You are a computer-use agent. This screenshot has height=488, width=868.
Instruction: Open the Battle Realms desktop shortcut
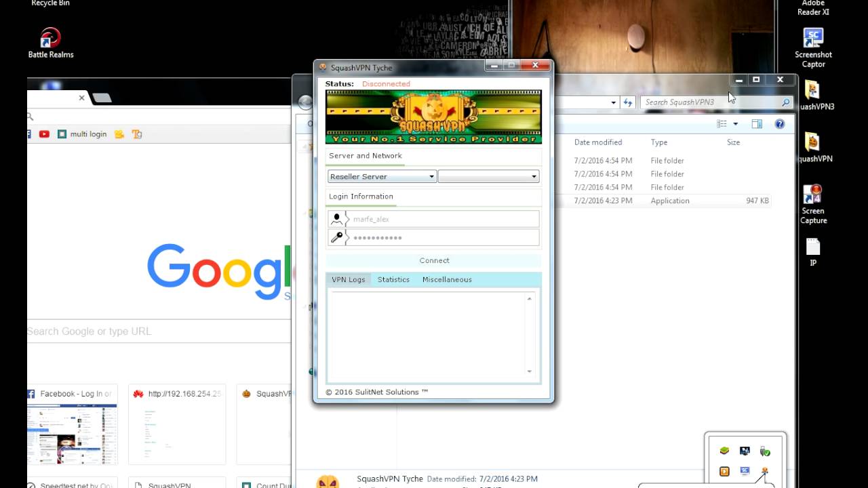pos(51,43)
